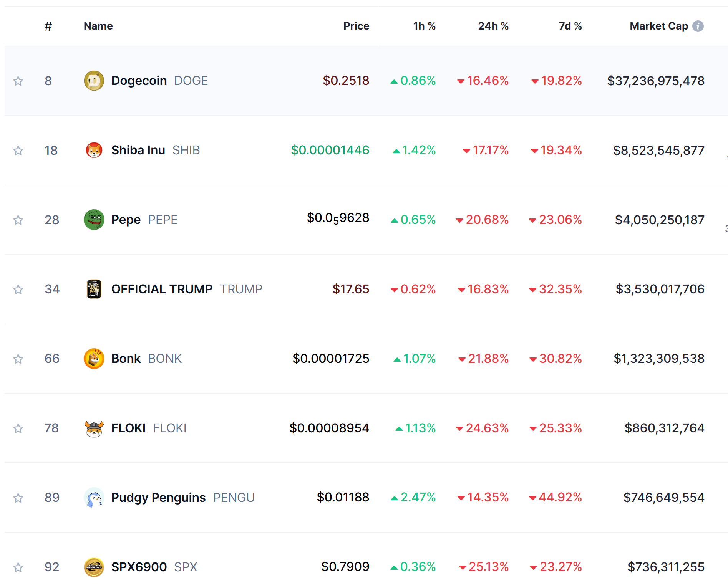The image size is (728, 584).
Task: Click the Pepe frog logo
Action: point(94,220)
